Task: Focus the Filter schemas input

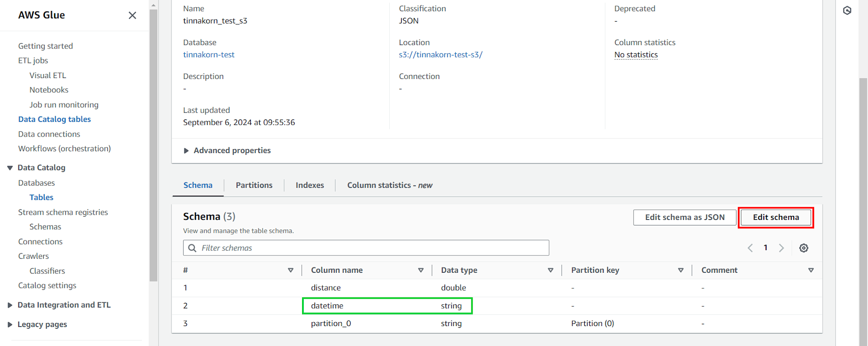Action: [x=366, y=248]
